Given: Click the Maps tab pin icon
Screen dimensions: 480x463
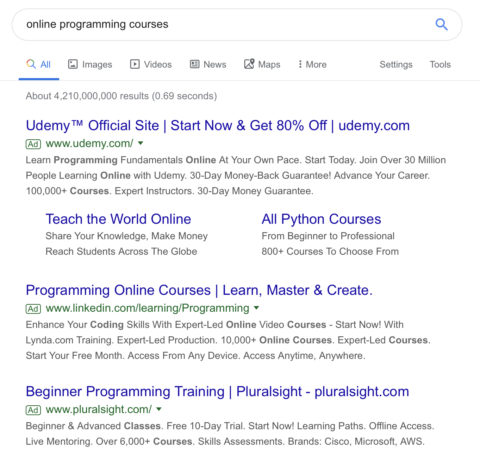Looking at the screenshot, I should pyautogui.click(x=249, y=64).
